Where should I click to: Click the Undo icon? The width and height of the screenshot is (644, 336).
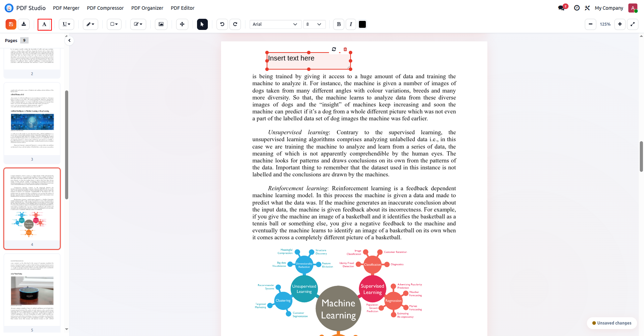(x=222, y=24)
